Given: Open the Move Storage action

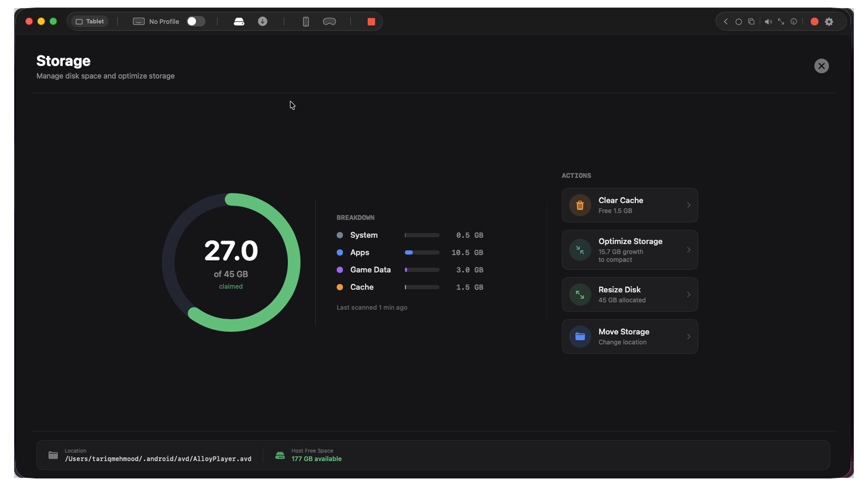Looking at the screenshot, I should pyautogui.click(x=630, y=337).
